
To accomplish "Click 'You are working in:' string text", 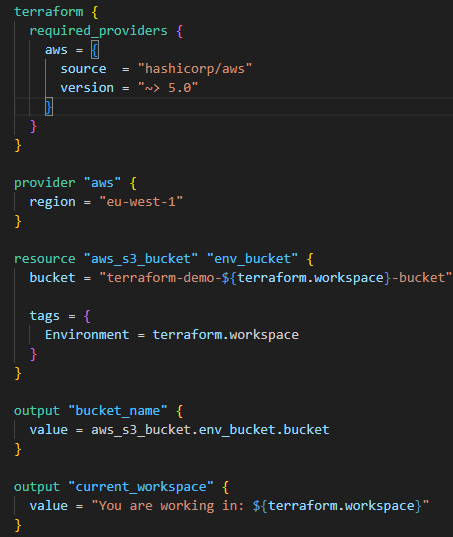I will pos(172,506).
